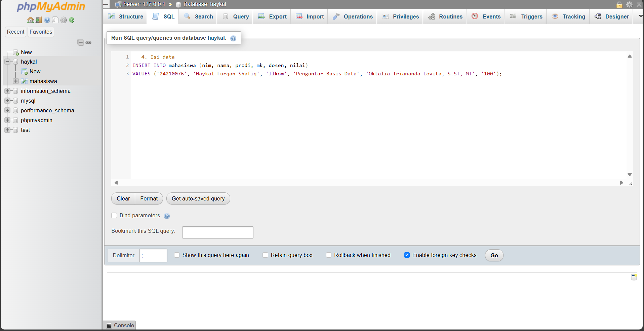This screenshot has width=644, height=331.
Task: Click the Format button
Action: click(149, 199)
